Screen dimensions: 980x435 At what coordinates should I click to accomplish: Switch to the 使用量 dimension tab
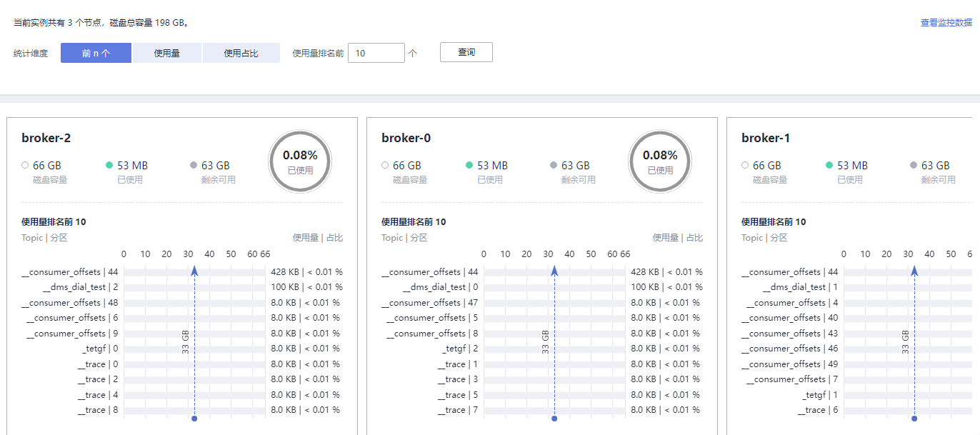pyautogui.click(x=166, y=53)
